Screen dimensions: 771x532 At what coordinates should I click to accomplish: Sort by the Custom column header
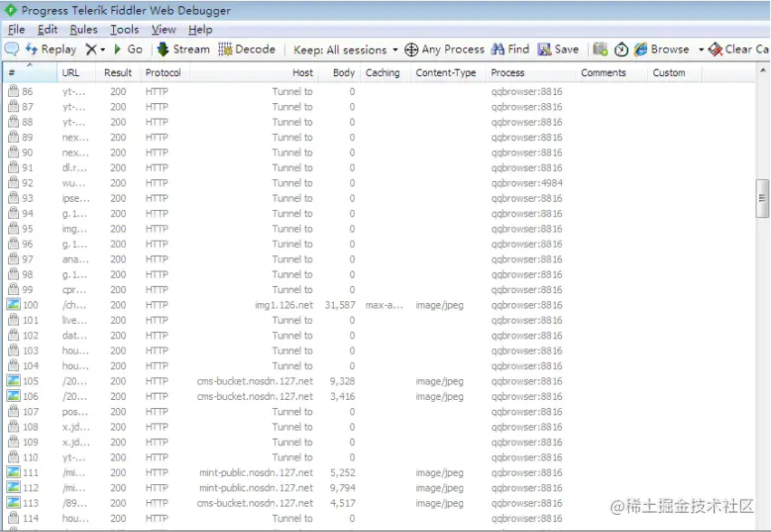pyautogui.click(x=675, y=72)
